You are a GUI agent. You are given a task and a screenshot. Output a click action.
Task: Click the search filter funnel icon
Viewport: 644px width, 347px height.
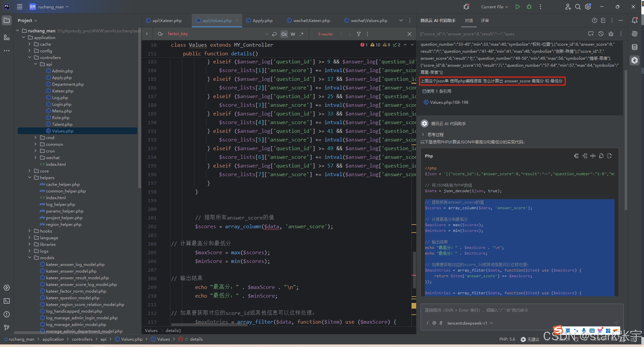[x=359, y=34]
